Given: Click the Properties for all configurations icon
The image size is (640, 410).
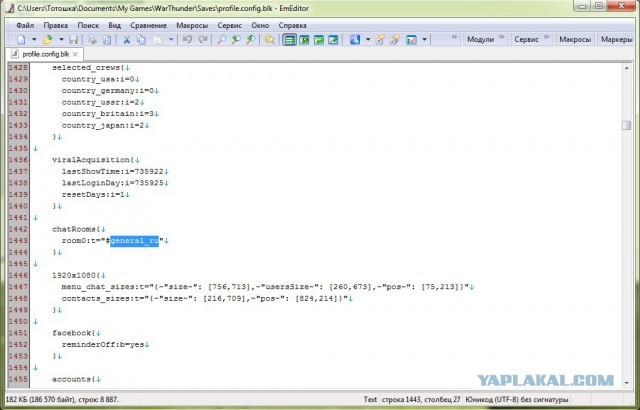Looking at the screenshot, I should coord(395,40).
